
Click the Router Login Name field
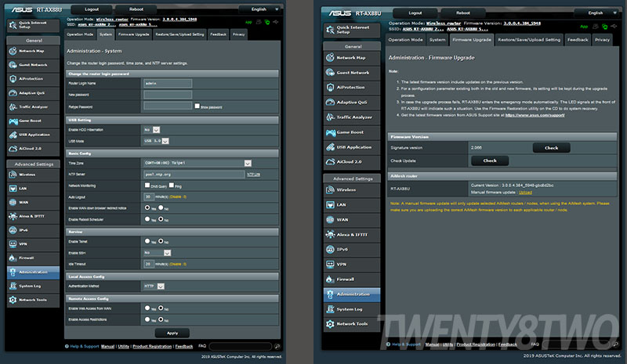[x=168, y=83]
